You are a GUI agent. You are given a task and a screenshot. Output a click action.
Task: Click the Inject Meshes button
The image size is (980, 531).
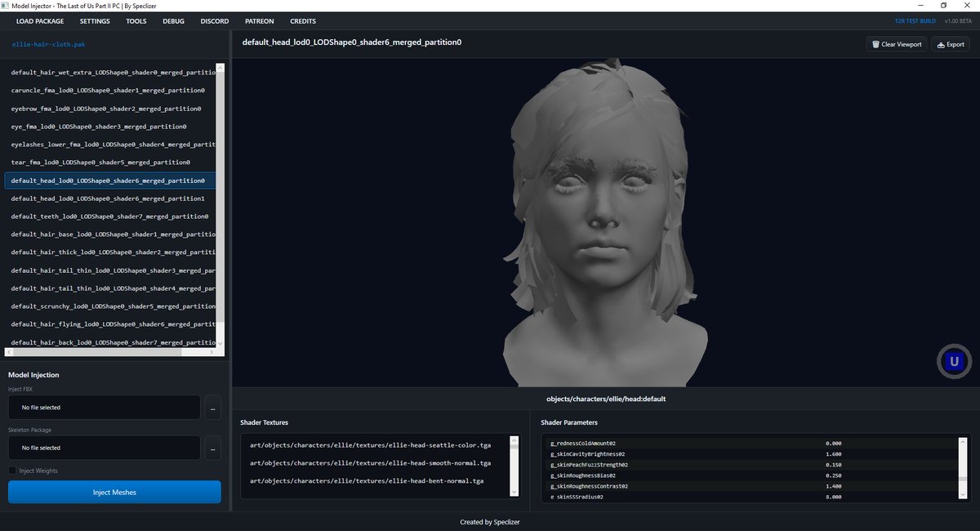click(x=114, y=492)
